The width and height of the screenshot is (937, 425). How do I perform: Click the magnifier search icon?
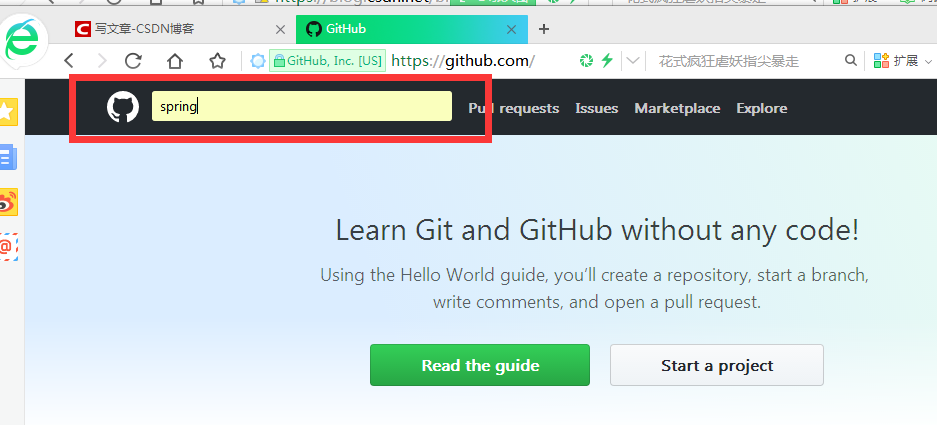click(x=850, y=60)
